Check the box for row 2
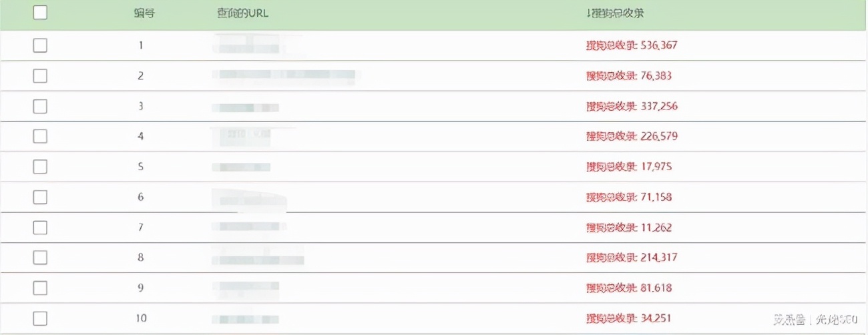The width and height of the screenshot is (868, 335). 40,75
